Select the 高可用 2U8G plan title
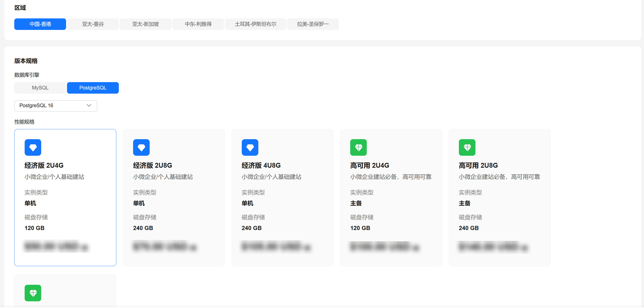The image size is (644, 308). point(478,165)
